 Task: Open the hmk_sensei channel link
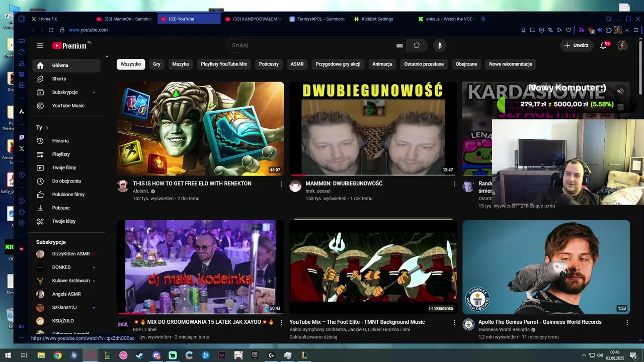[318, 191]
